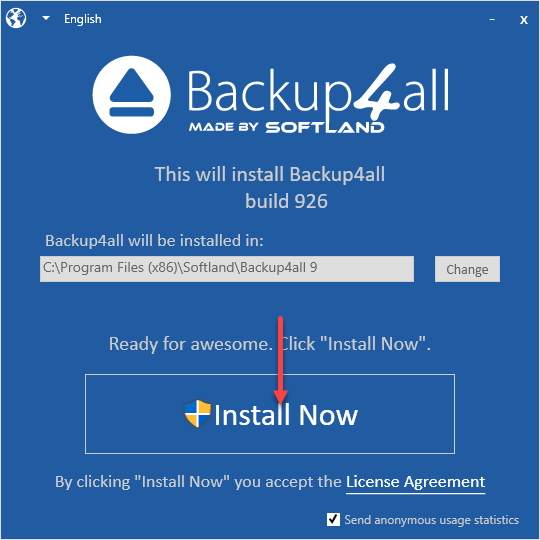Click the globe language icon
The image size is (540, 540).
tap(16, 18)
